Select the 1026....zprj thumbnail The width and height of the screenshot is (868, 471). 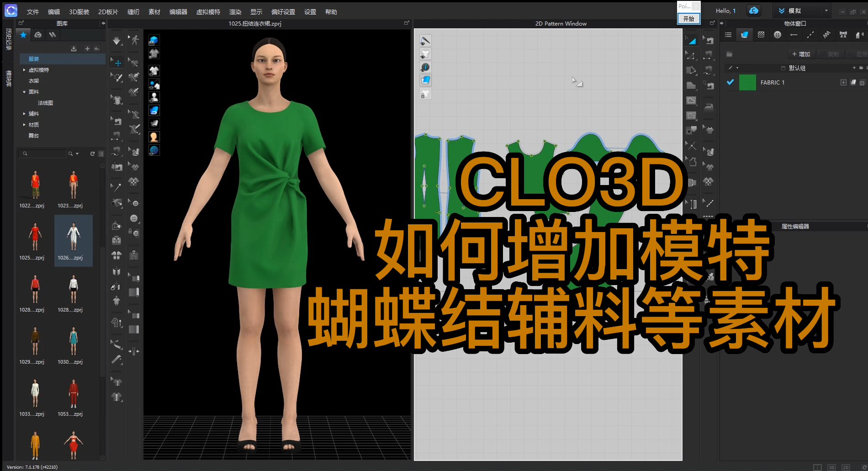73,240
